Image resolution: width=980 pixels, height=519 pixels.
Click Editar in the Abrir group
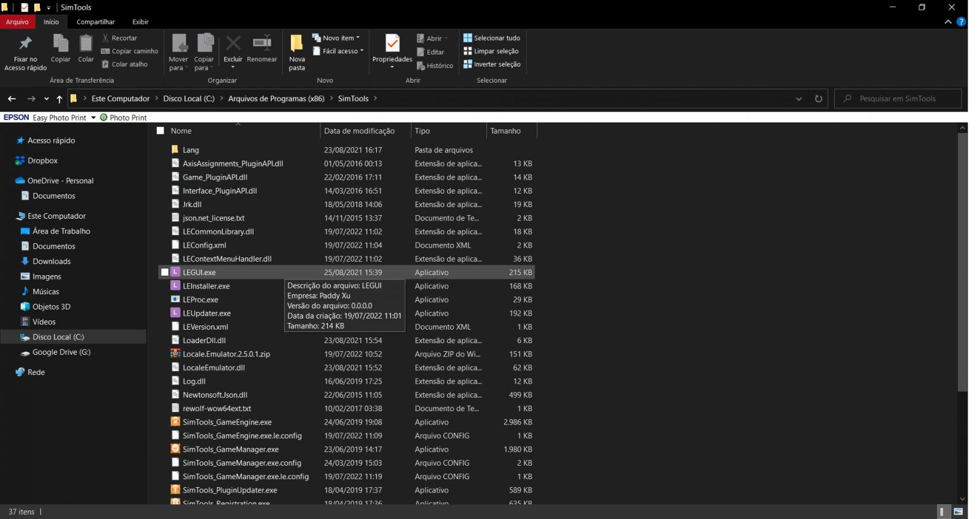pyautogui.click(x=431, y=52)
